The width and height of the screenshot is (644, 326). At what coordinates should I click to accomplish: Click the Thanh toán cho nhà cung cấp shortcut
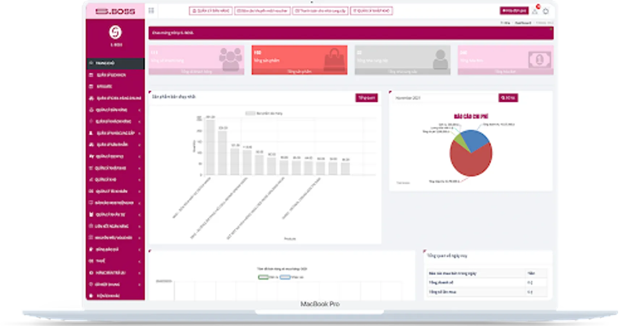[320, 11]
